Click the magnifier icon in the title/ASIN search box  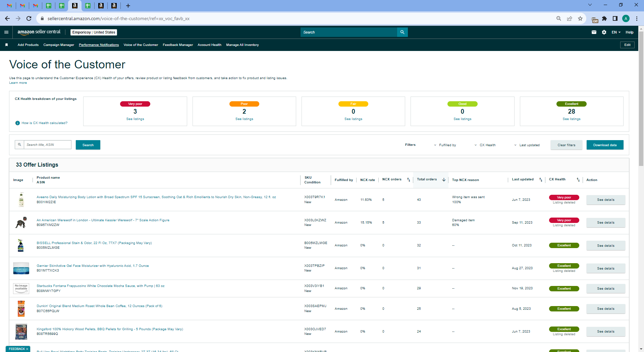(19, 145)
